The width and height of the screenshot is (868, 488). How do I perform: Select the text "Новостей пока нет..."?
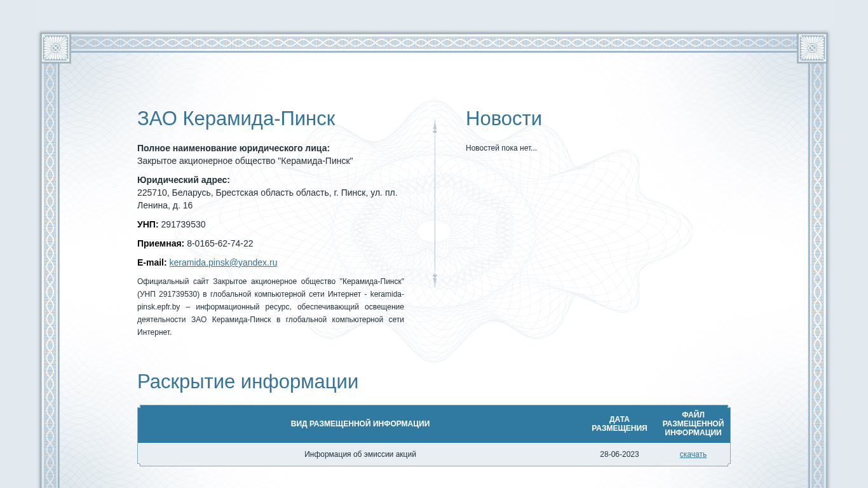(501, 148)
